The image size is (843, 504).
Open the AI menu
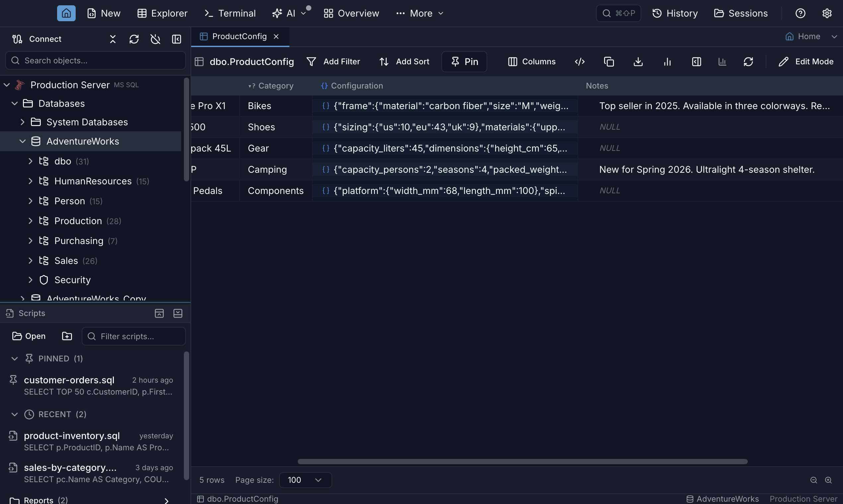pos(289,13)
